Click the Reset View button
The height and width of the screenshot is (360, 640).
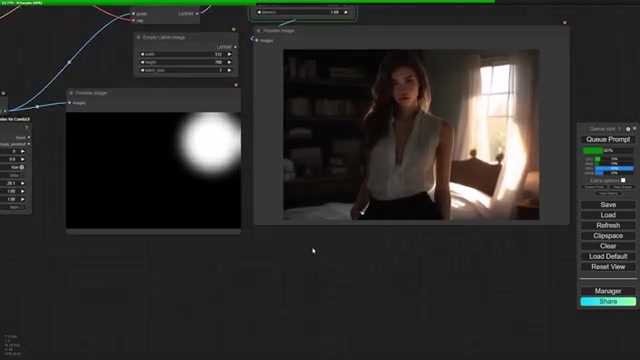click(608, 267)
